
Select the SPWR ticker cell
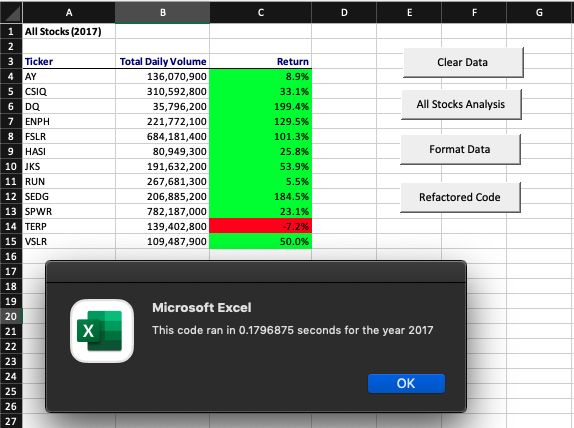point(69,212)
